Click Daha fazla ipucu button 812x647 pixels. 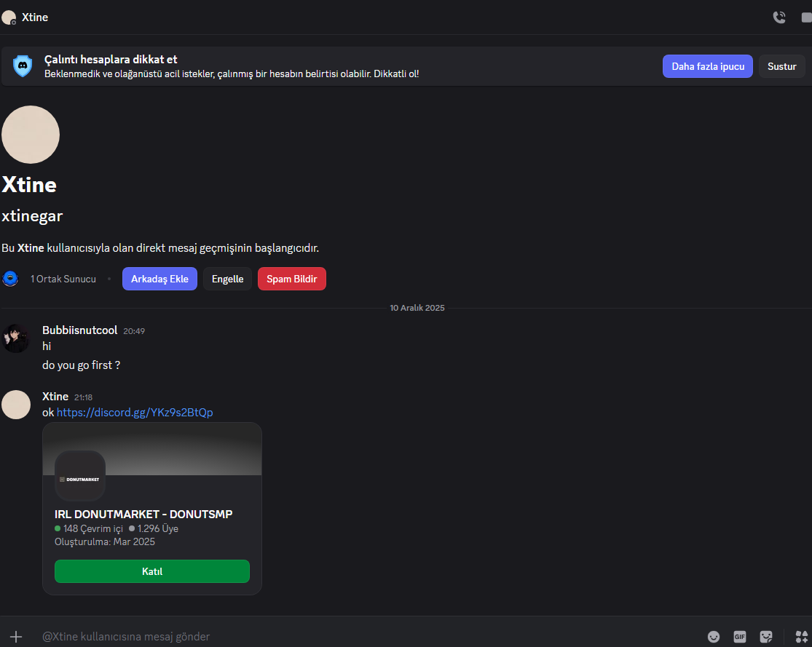(x=708, y=66)
